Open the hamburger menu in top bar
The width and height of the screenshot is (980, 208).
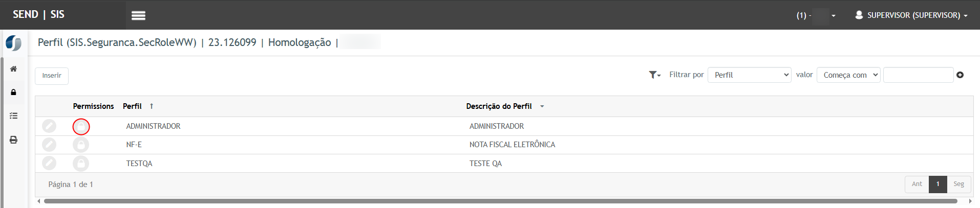click(x=138, y=15)
